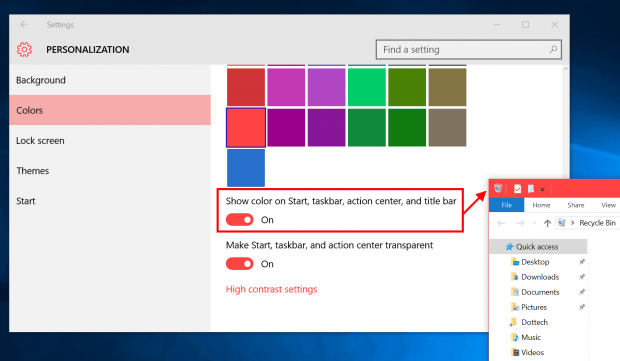Viewport: 620px width, 361px height.
Task: Click the Explorer forward navigation arrow
Action: pos(520,223)
